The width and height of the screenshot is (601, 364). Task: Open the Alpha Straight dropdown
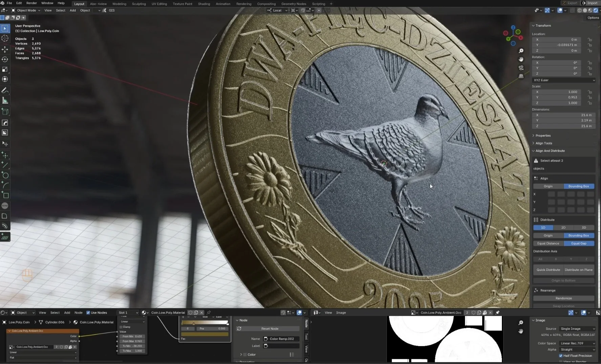click(x=577, y=349)
